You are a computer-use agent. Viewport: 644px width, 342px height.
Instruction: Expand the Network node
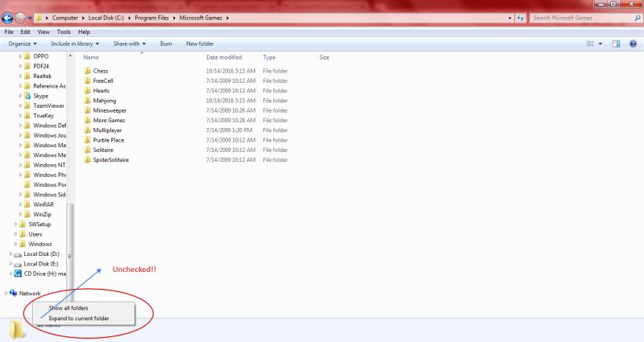coord(6,293)
